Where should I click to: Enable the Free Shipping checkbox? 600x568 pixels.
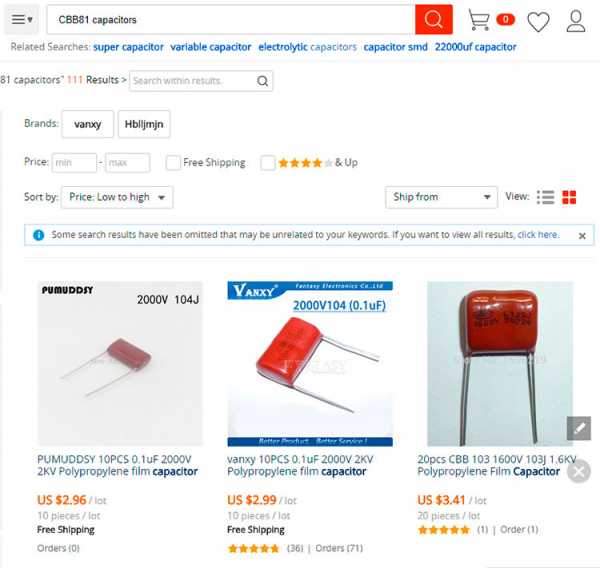(173, 163)
